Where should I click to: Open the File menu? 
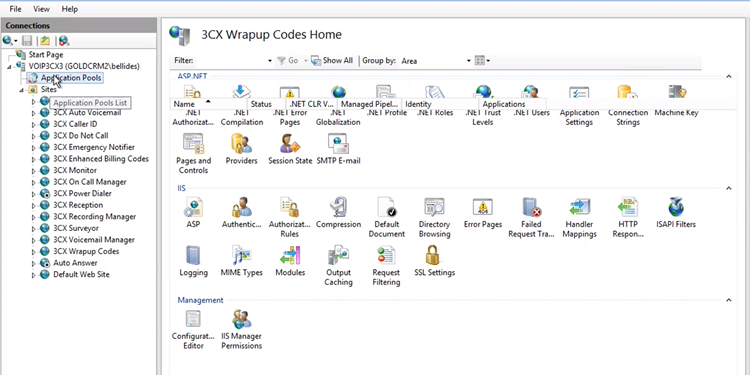[15, 9]
